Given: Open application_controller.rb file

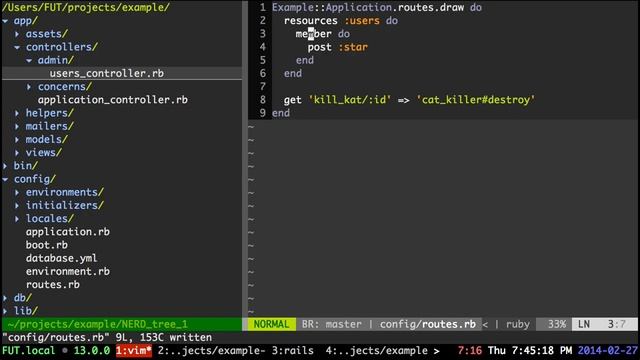Looking at the screenshot, I should click(x=113, y=100).
